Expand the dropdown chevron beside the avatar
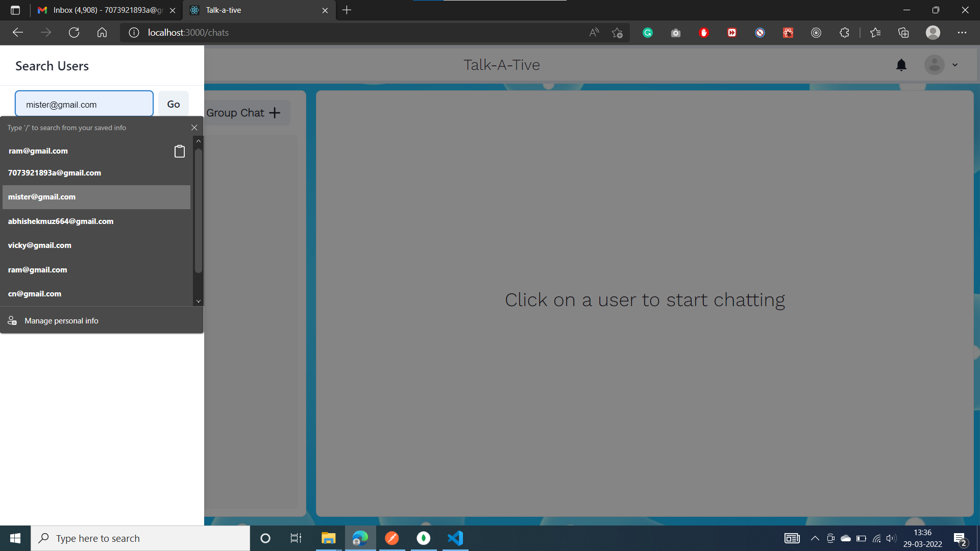 (955, 65)
